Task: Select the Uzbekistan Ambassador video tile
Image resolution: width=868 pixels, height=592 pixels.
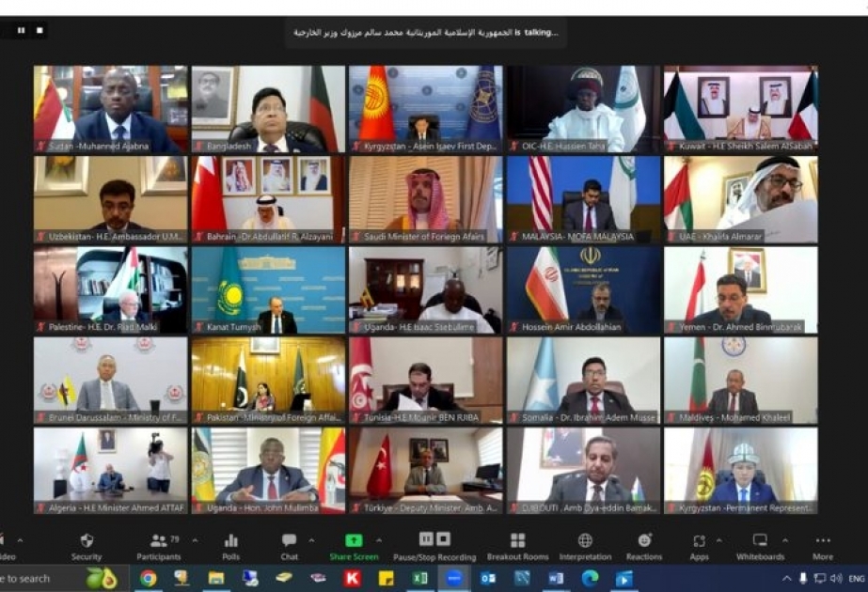Action: click(111, 199)
